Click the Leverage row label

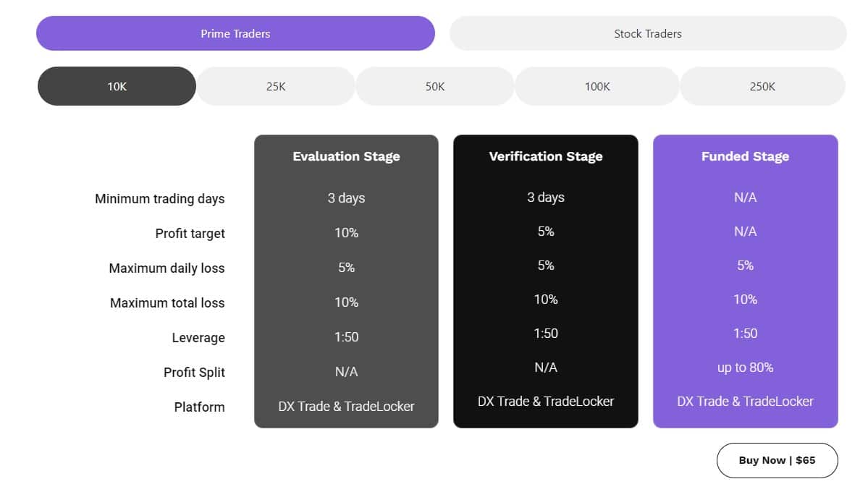[198, 338]
